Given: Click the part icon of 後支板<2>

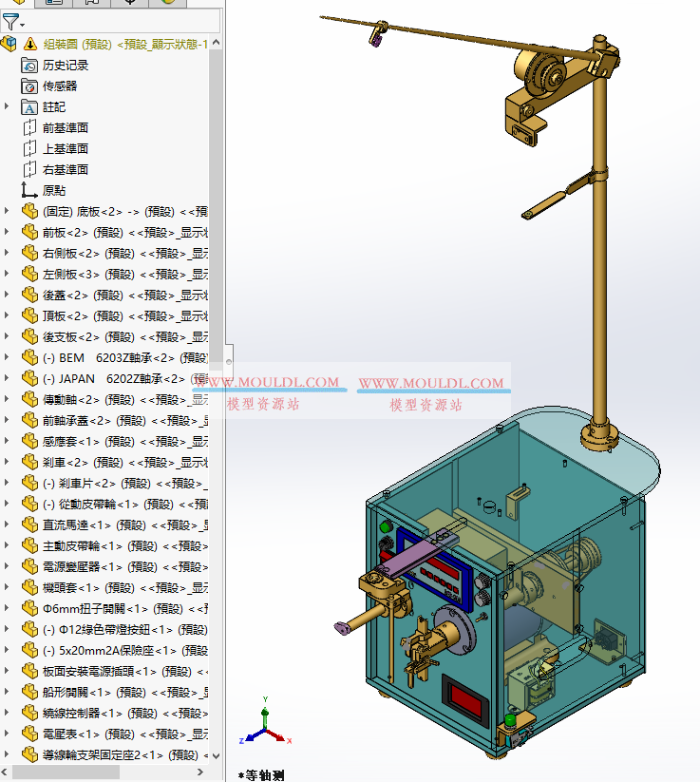Looking at the screenshot, I should [x=29, y=337].
